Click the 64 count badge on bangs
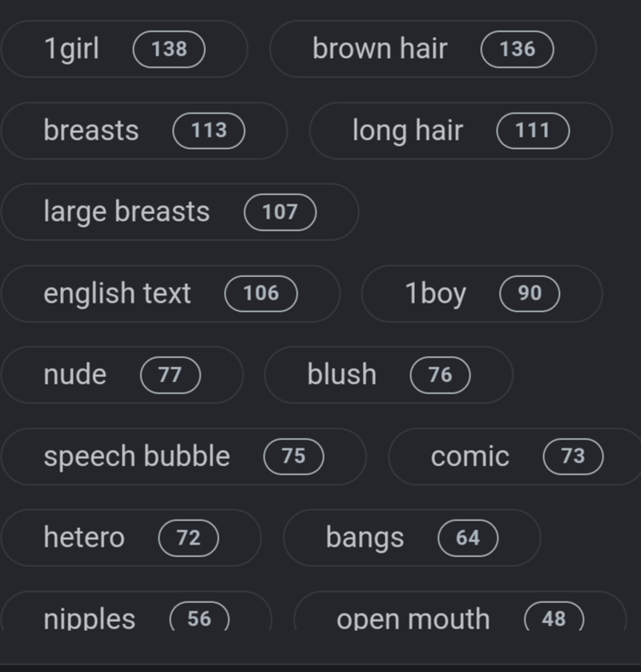 click(x=468, y=538)
